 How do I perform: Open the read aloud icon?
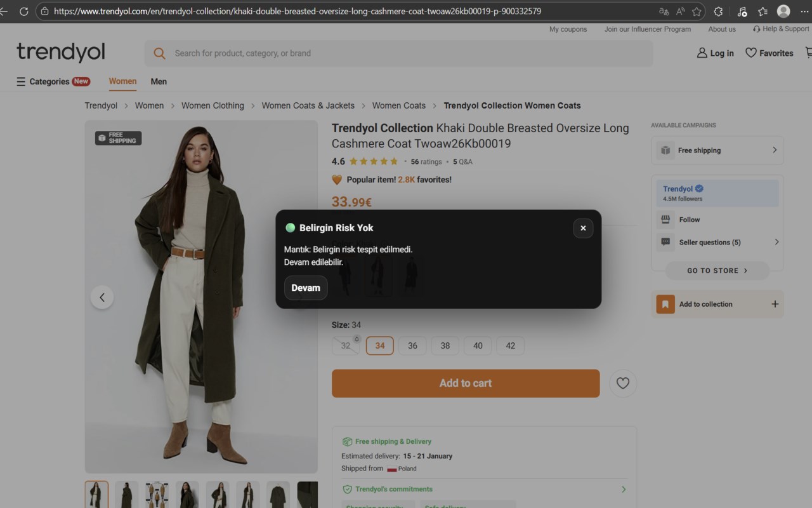681,11
